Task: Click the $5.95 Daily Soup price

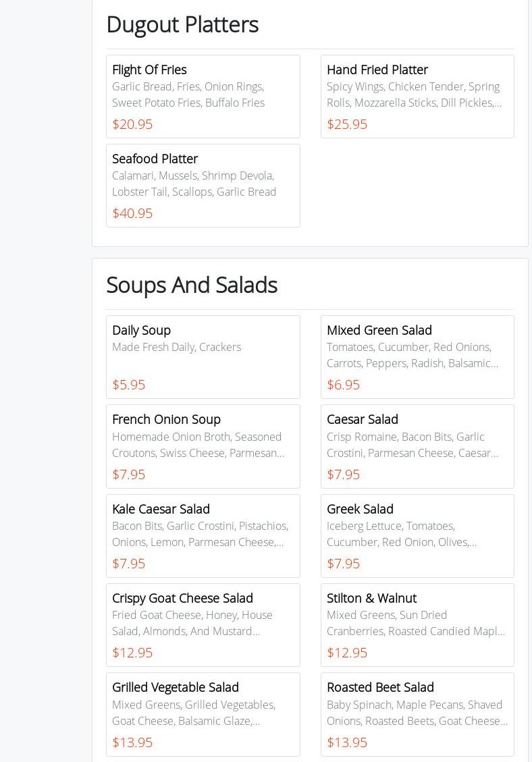Action: (x=128, y=385)
